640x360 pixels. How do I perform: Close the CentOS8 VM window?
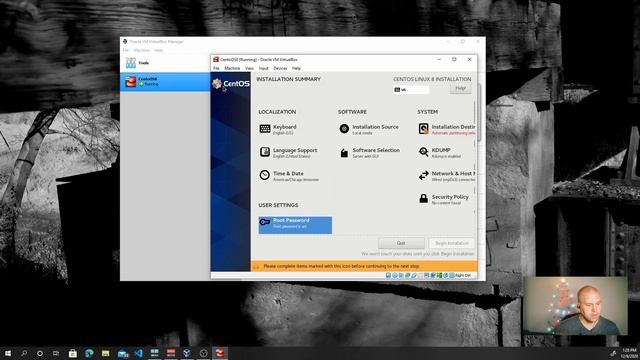tap(469, 60)
